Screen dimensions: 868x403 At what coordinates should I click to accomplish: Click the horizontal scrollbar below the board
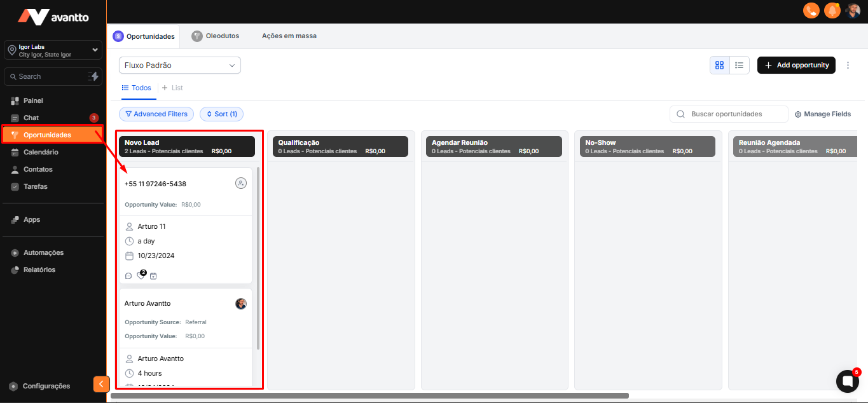369,395
